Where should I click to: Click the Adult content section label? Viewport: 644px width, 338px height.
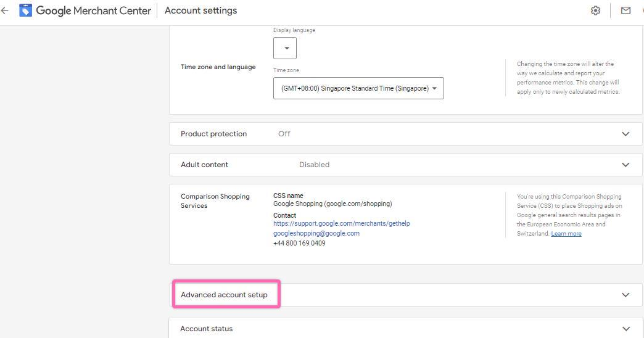pos(204,165)
